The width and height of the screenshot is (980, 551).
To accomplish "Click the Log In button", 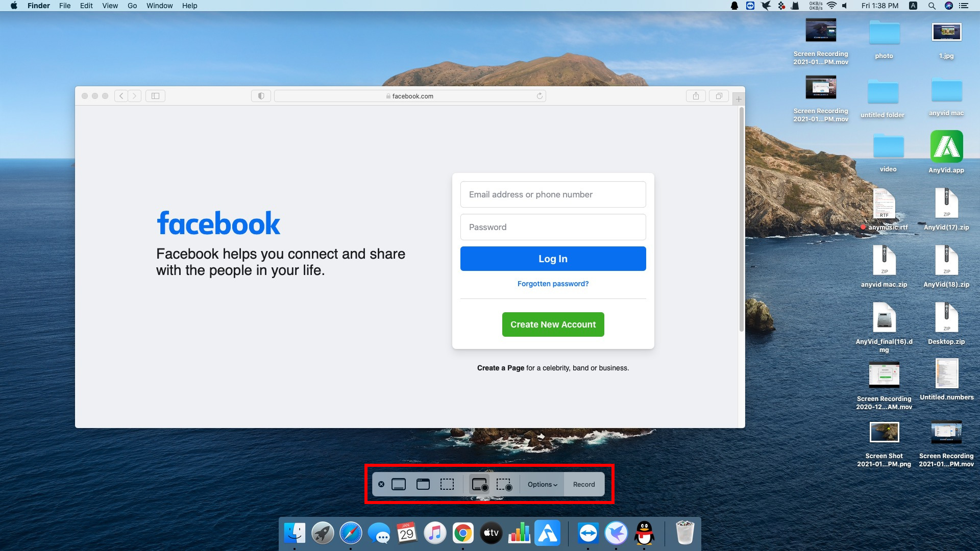I will tap(553, 258).
